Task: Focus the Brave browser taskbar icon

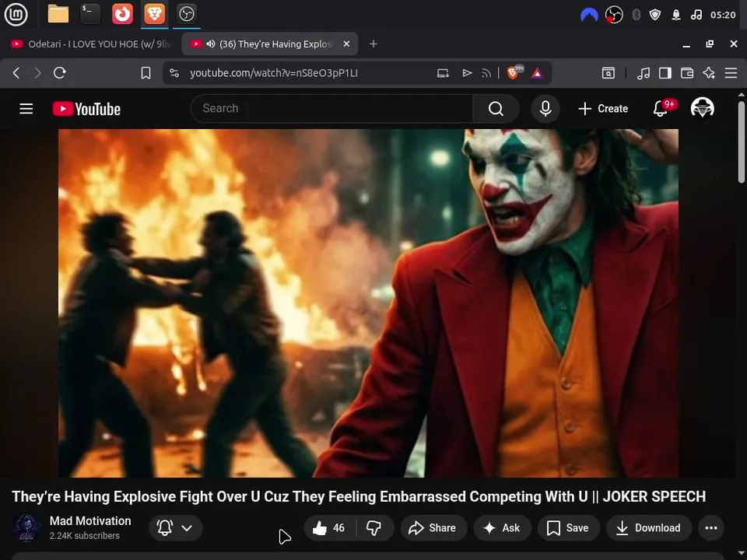Action: coord(154,14)
